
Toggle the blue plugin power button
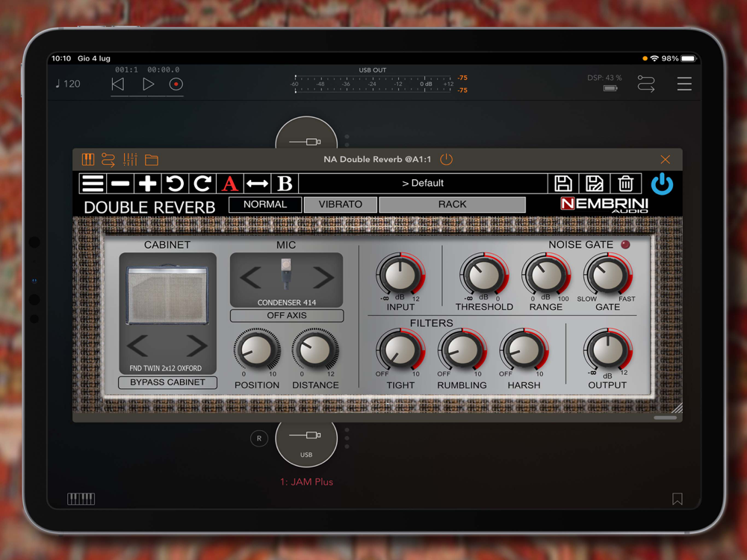click(662, 184)
